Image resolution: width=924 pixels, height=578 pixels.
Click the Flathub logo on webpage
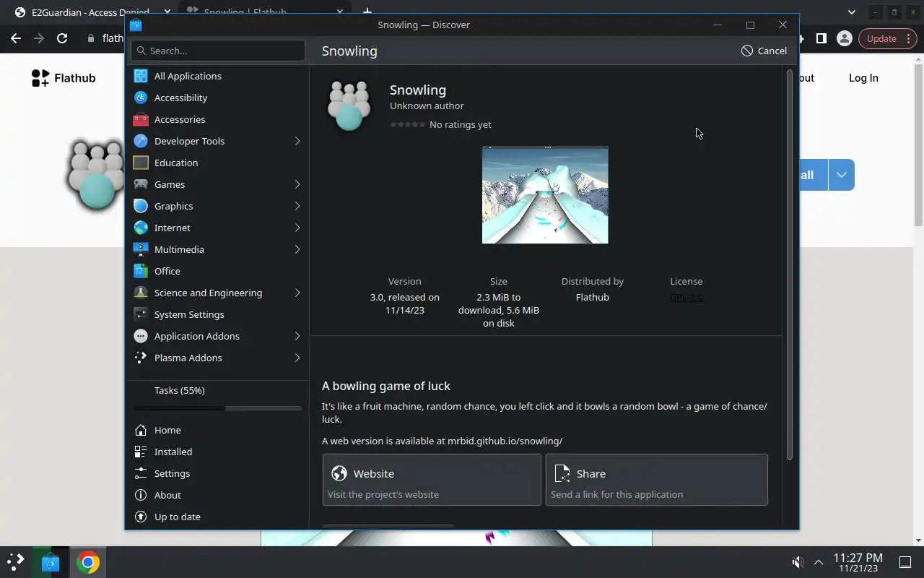(x=64, y=78)
